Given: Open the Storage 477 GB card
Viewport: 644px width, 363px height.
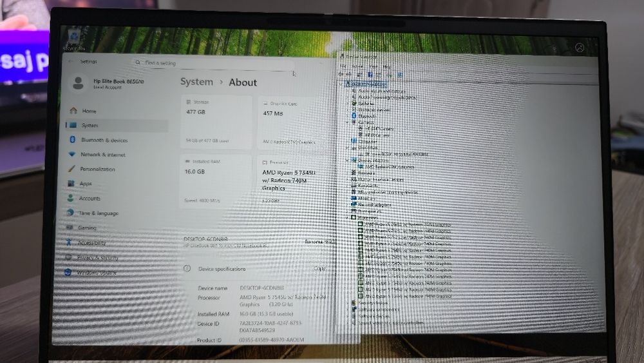Looking at the screenshot, I should [x=216, y=122].
